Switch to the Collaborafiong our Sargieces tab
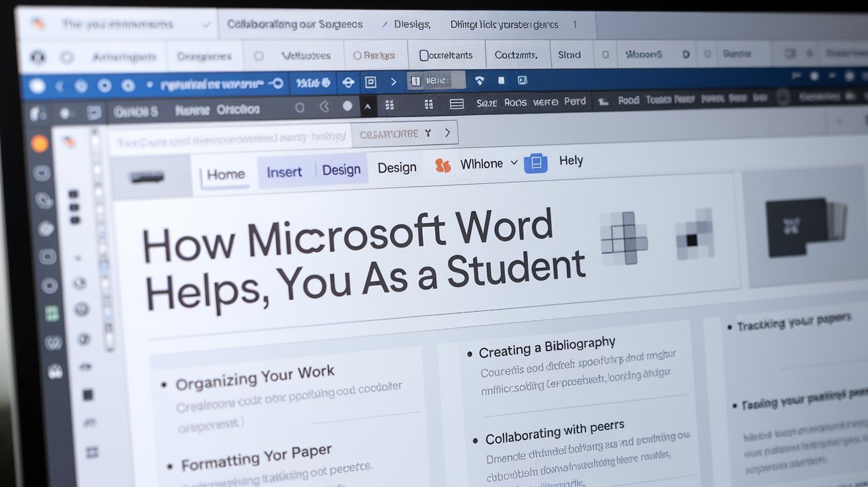 coord(294,24)
